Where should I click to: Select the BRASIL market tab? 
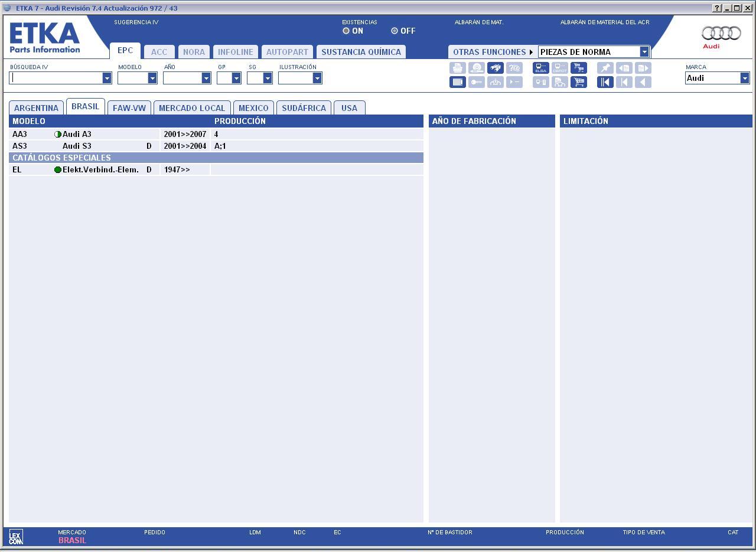(x=86, y=107)
